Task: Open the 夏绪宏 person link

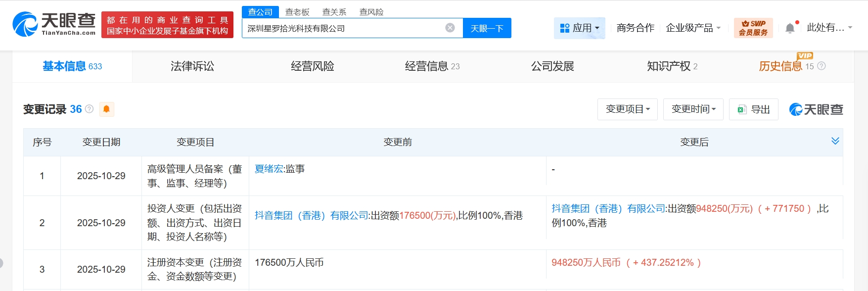Action: click(x=269, y=169)
